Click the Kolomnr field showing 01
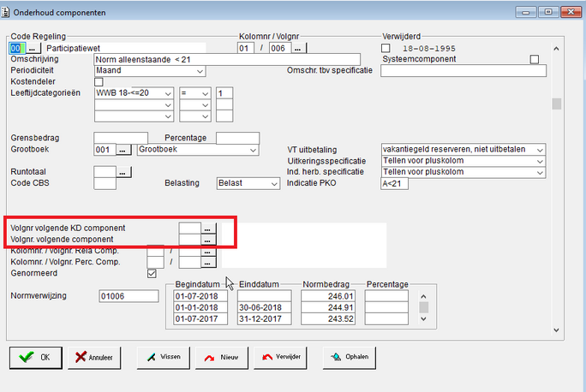586x392 pixels. [x=246, y=49]
